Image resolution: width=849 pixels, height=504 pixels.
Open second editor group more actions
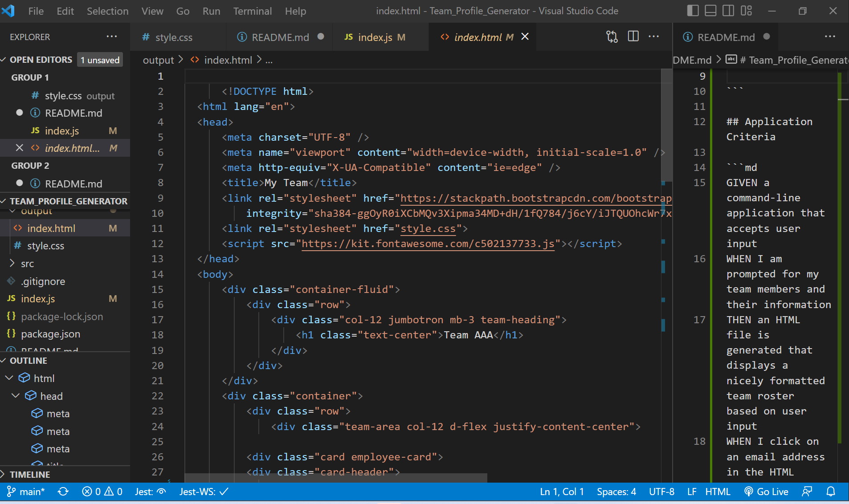(x=830, y=37)
